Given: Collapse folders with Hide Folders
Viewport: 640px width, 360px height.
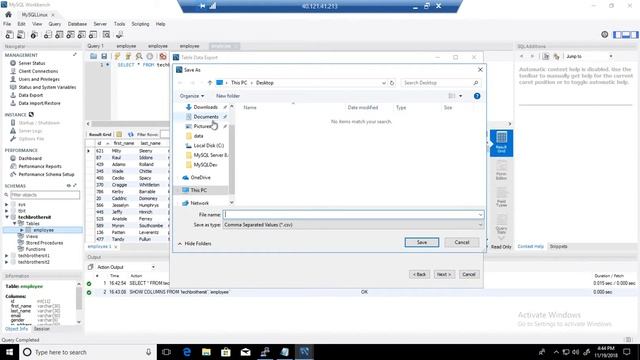Looking at the screenshot, I should [195, 244].
